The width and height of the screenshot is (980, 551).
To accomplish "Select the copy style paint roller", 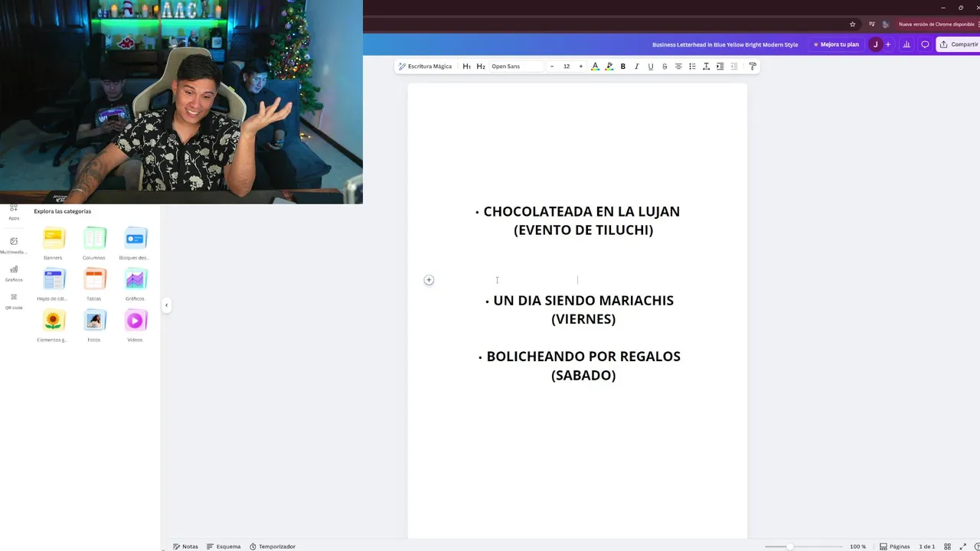I will [752, 67].
